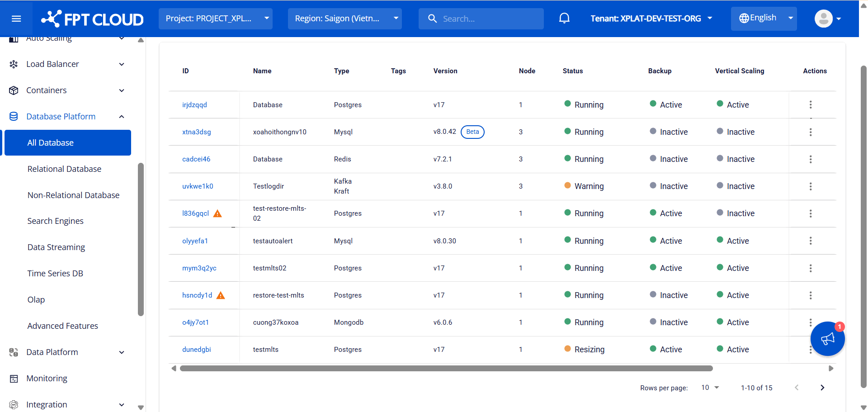Change rows per page dropdown
Screen dimensions: 868x412
coord(710,388)
